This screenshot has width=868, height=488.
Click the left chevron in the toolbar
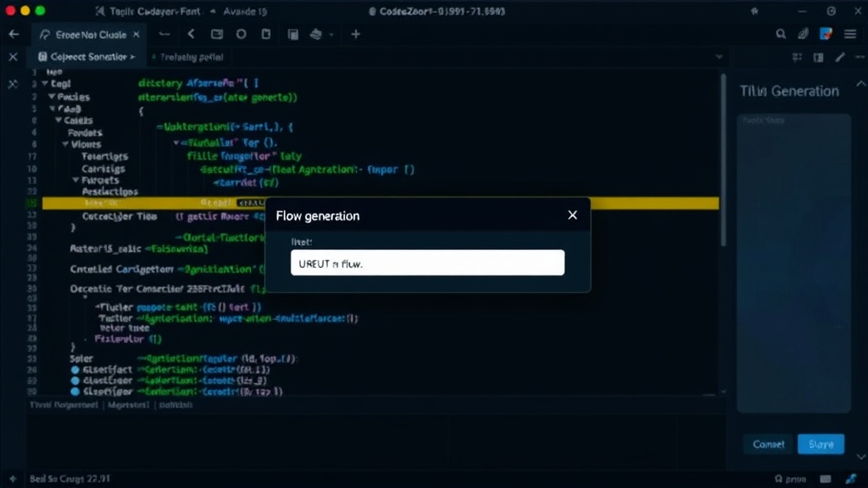[191, 34]
